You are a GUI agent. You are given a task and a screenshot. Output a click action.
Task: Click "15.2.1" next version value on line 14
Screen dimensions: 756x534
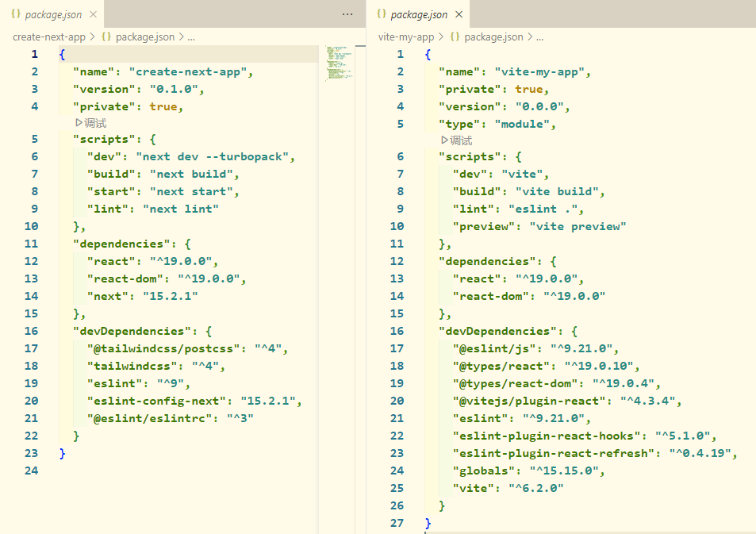click(x=171, y=296)
